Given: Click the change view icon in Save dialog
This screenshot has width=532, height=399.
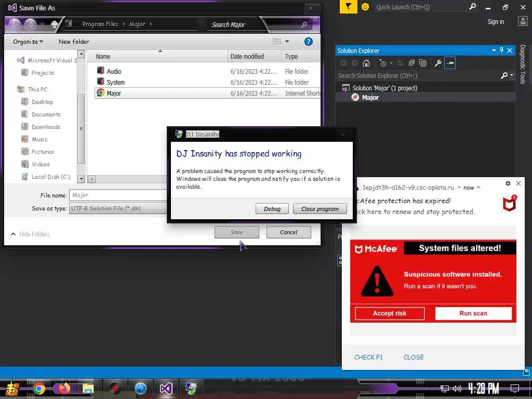Looking at the screenshot, I should (x=277, y=42).
